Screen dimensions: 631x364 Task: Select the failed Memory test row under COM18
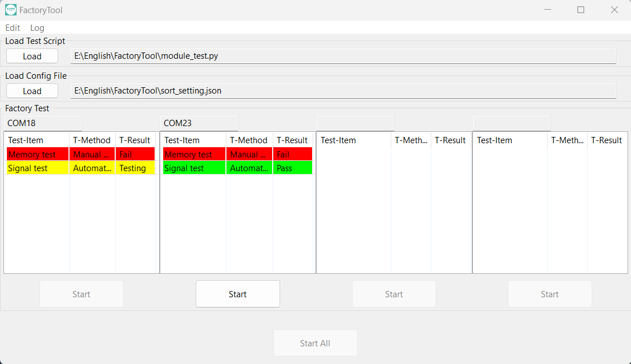click(x=37, y=155)
